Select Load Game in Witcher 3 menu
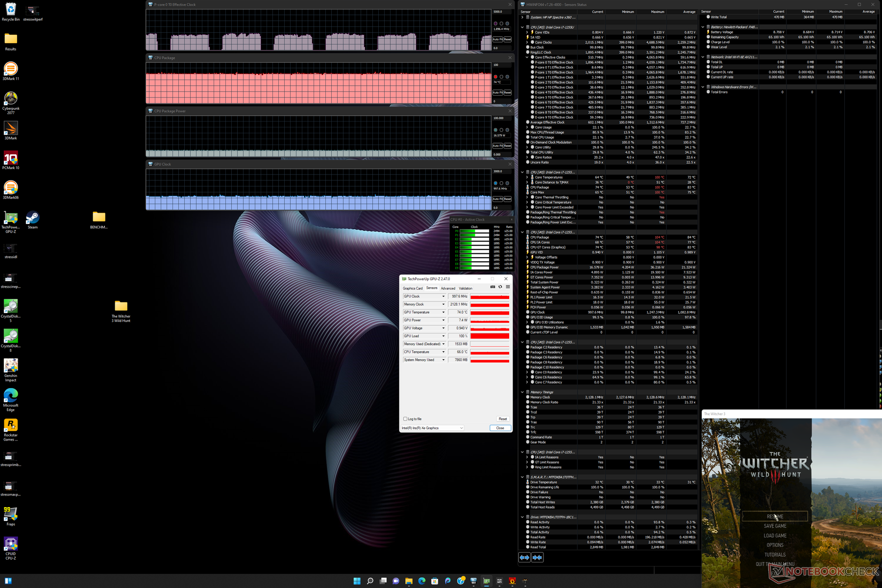Image resolution: width=882 pixels, height=588 pixels. [775, 536]
